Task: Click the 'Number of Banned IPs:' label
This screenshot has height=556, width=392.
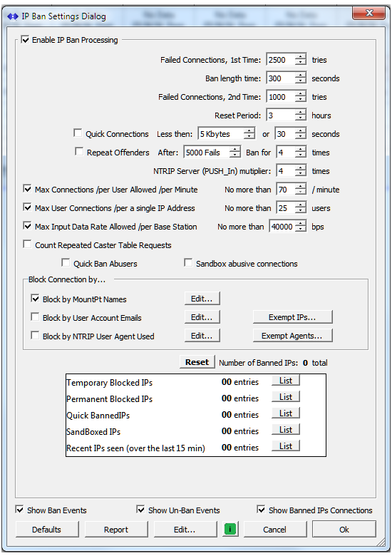Action: pos(259,363)
